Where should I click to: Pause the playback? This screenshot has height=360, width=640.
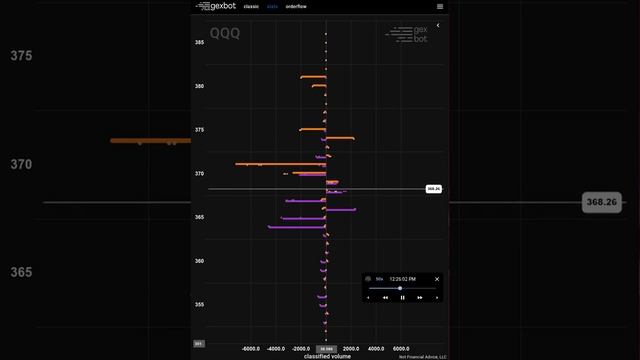pos(402,298)
